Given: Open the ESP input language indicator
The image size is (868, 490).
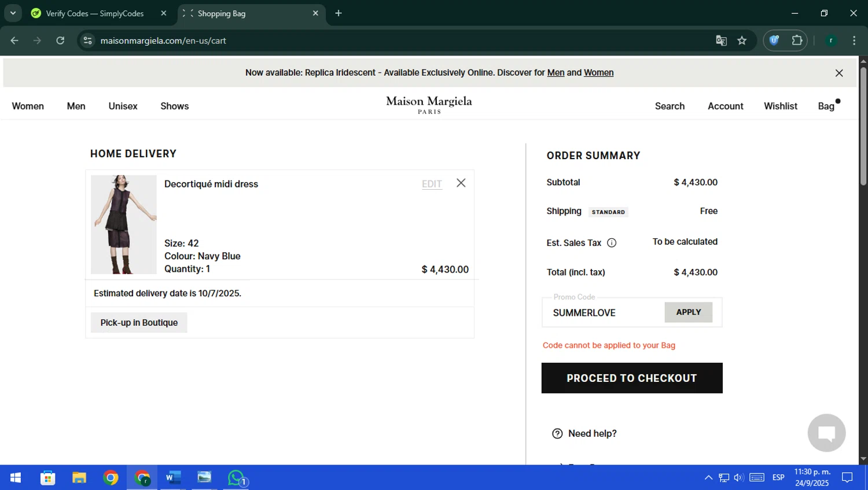Looking at the screenshot, I should pos(778,478).
